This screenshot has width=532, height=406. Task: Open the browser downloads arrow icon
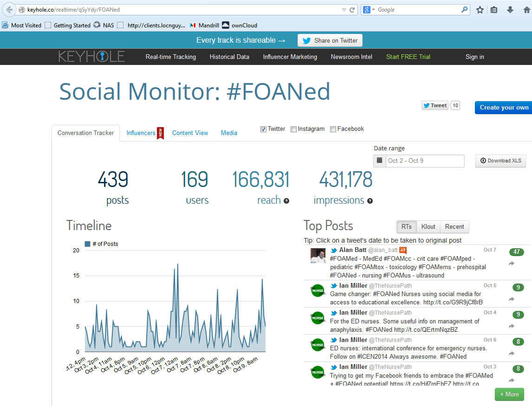(x=510, y=10)
